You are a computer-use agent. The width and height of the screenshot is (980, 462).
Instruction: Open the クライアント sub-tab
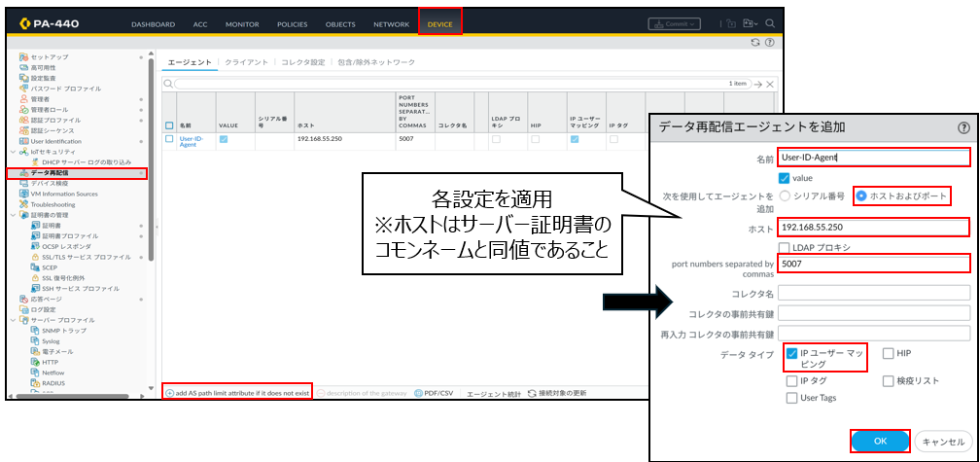pyautogui.click(x=246, y=62)
